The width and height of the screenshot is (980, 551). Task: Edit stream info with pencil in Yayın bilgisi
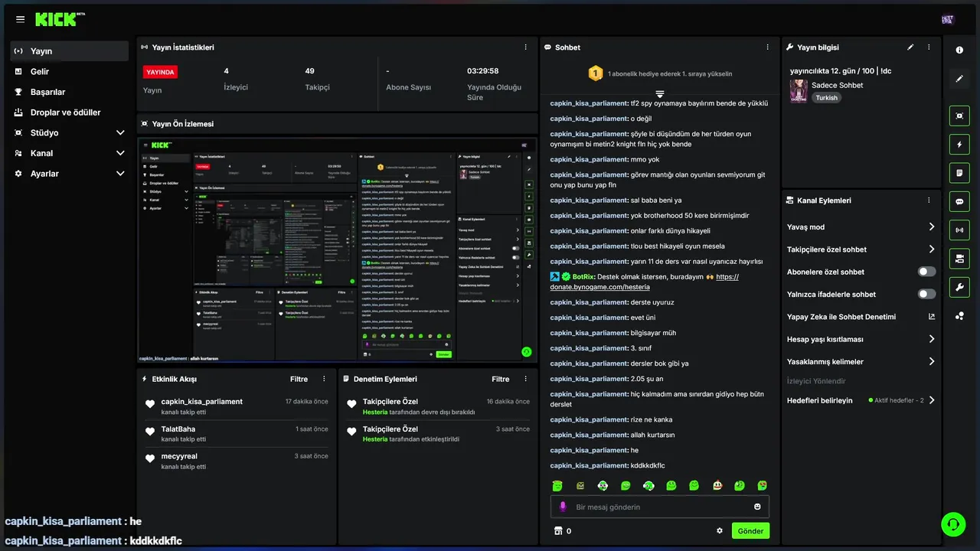(910, 47)
